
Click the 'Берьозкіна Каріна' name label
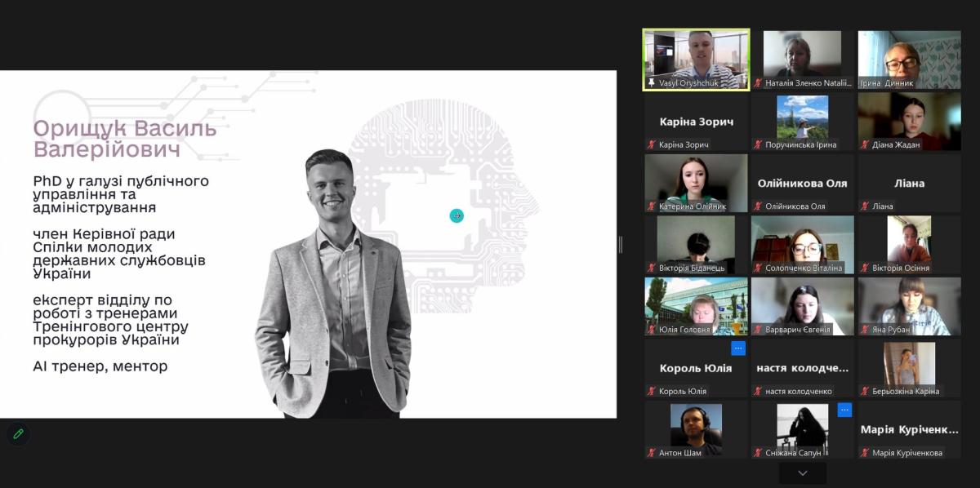(906, 391)
